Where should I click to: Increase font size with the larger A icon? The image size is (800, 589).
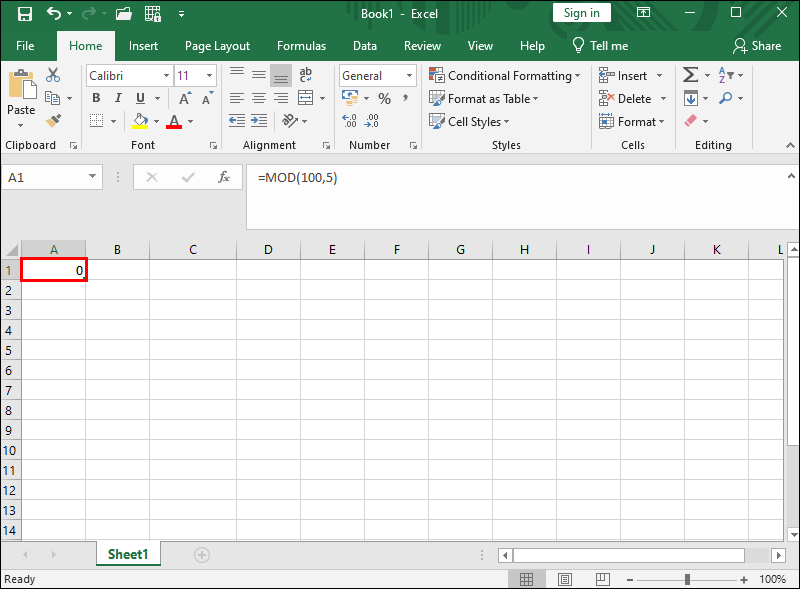(185, 98)
